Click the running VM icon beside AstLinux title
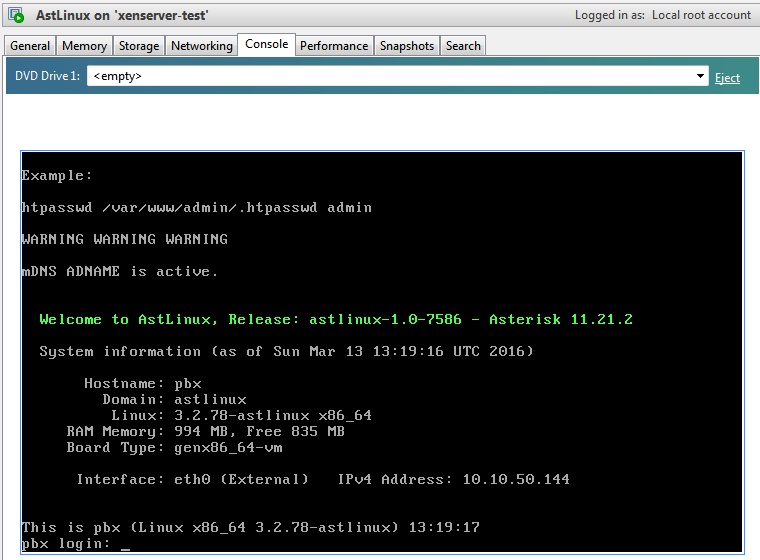The width and height of the screenshot is (760, 560). pos(16,15)
